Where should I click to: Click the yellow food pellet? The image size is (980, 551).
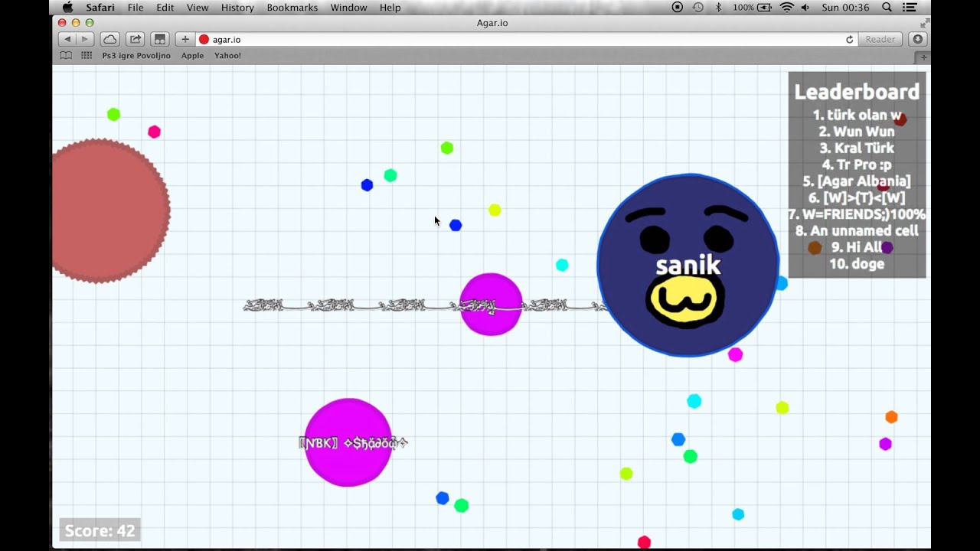[x=495, y=210]
